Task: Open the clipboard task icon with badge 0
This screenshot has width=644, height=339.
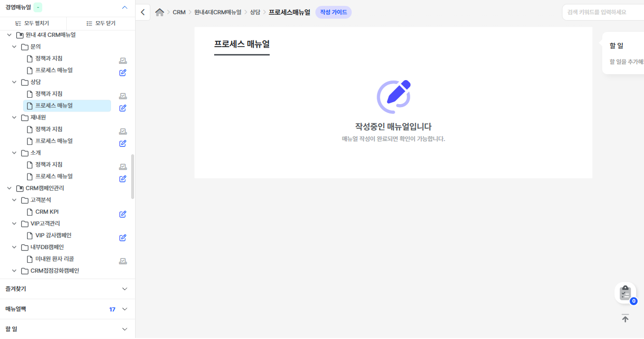Action: tap(625, 293)
